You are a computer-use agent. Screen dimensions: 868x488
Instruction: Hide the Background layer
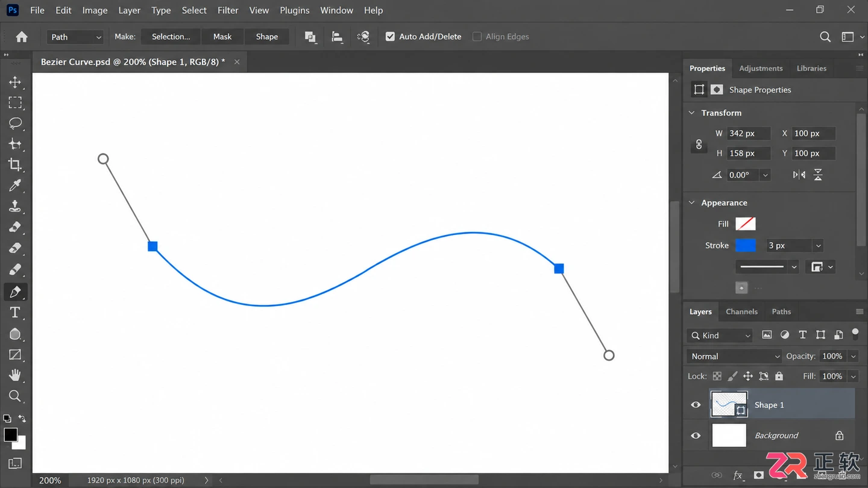tap(696, 436)
